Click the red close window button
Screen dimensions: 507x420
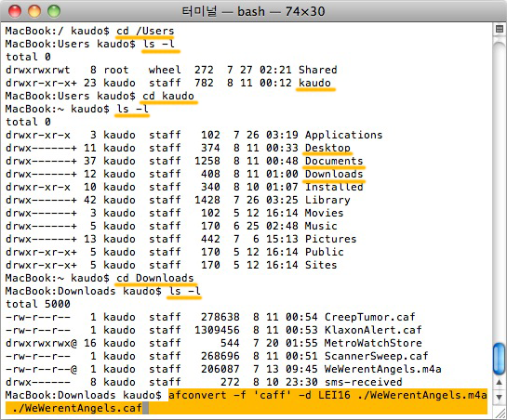point(15,11)
